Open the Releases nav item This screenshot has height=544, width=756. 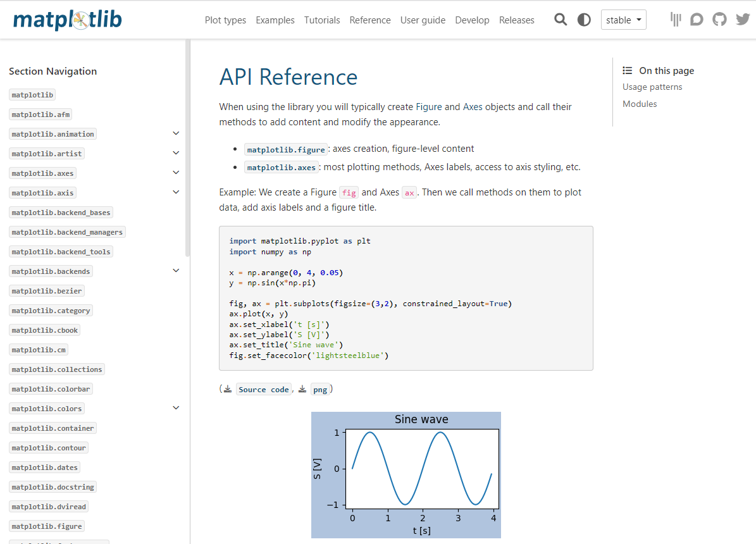tap(516, 20)
